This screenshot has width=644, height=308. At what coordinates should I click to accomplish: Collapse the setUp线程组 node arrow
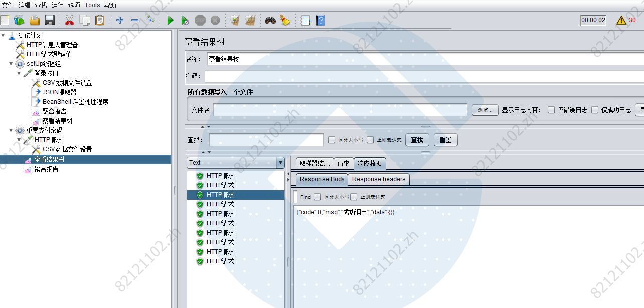(x=11, y=64)
